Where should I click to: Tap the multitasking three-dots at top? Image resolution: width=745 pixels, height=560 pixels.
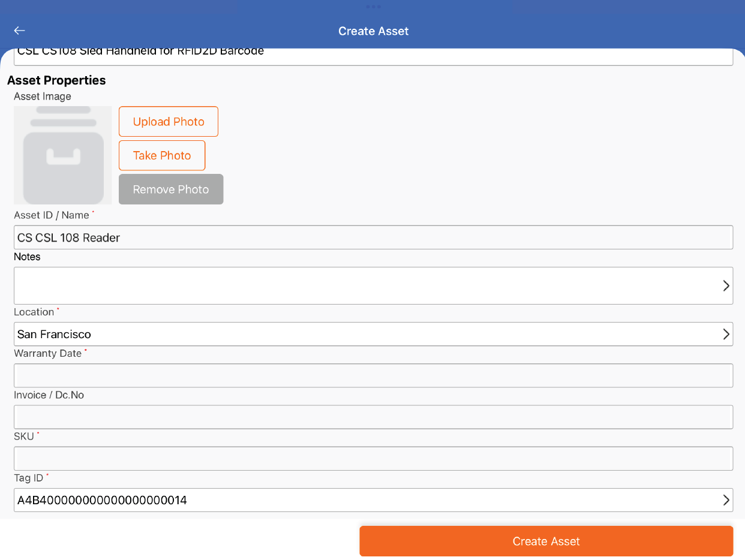point(373,7)
